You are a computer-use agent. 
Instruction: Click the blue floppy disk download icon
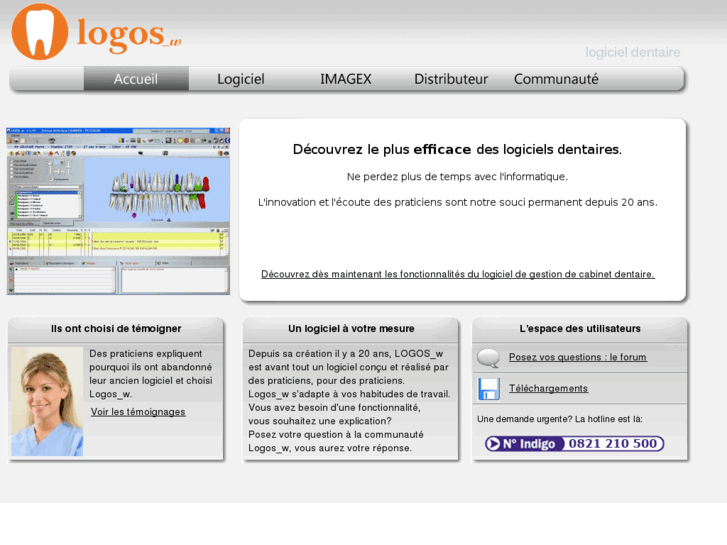point(489,389)
